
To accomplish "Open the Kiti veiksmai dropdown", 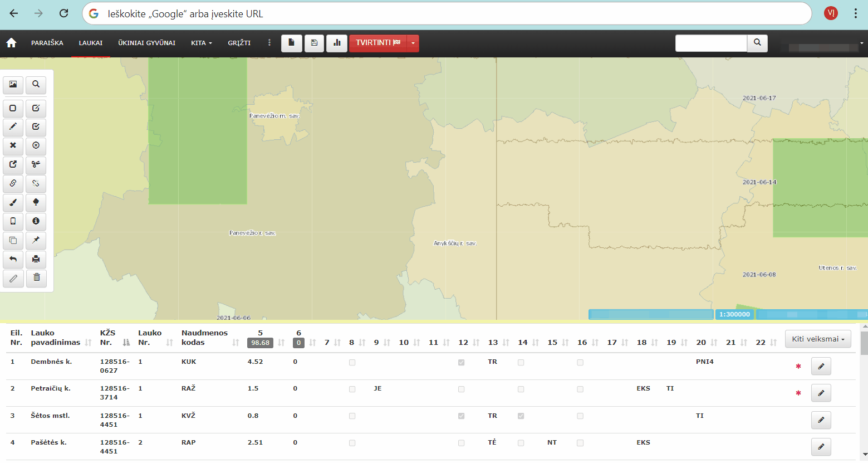I will click(x=817, y=339).
